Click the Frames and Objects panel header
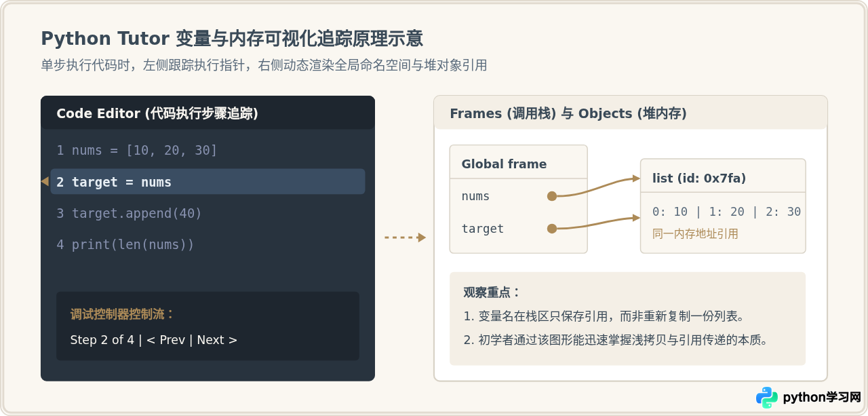Screen dimensions: 868x416 (631, 113)
